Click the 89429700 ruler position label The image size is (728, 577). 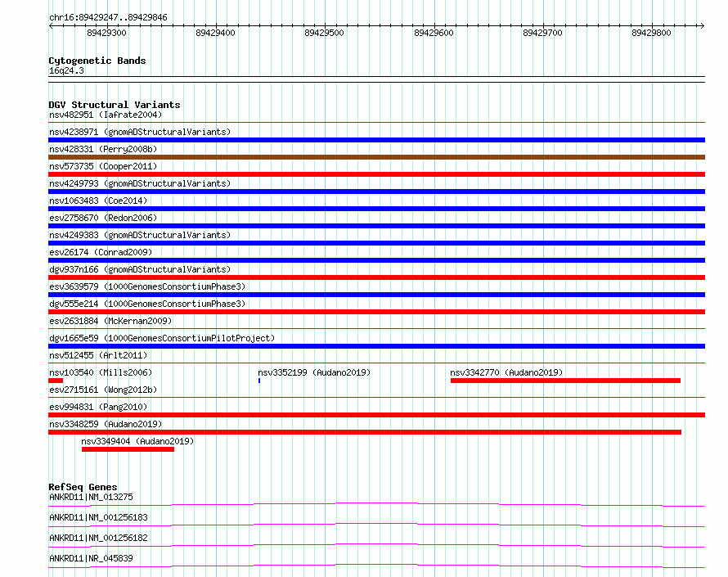(x=542, y=33)
